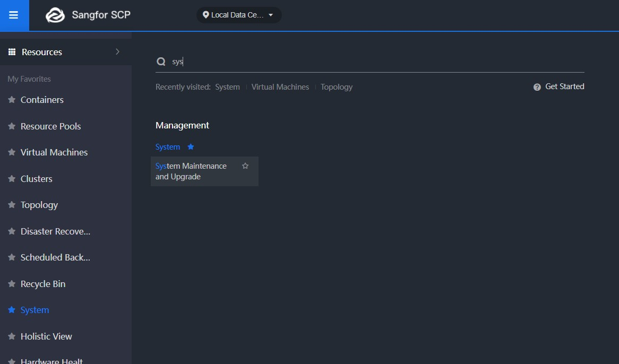Screen dimensions: 619x364
Task: Toggle the System star in the sidebar favorites
Action: tap(11, 309)
